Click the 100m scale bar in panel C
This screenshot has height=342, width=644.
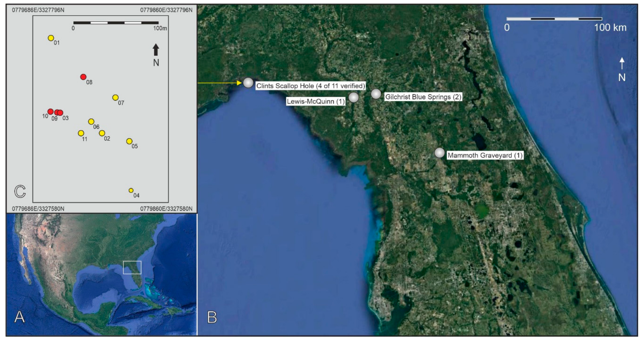[x=116, y=23]
